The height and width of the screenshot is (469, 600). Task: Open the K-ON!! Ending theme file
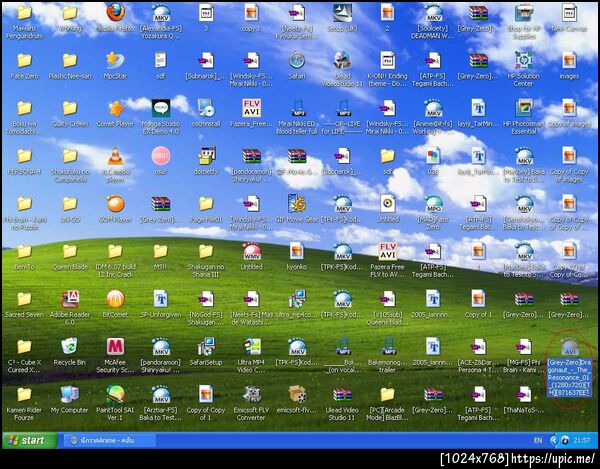coord(387,61)
